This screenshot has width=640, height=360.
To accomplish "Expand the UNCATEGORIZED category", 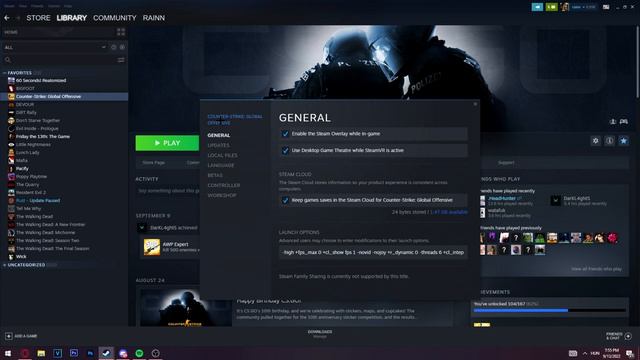I will [x=4, y=265].
